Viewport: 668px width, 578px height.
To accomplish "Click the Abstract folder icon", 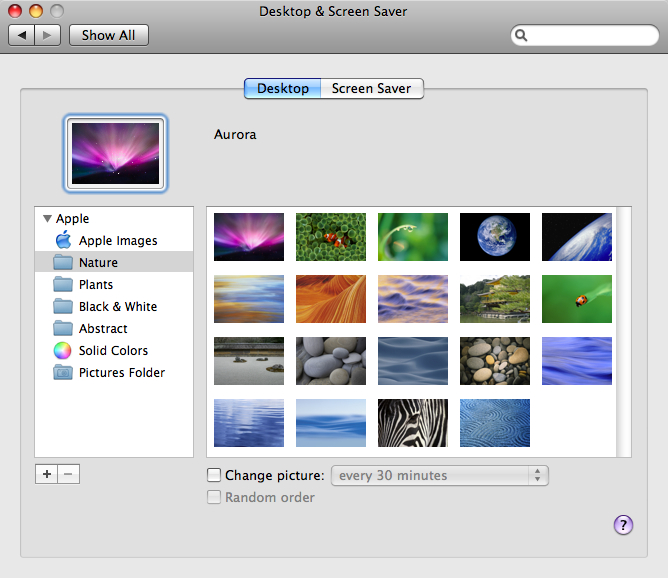I will [x=63, y=328].
